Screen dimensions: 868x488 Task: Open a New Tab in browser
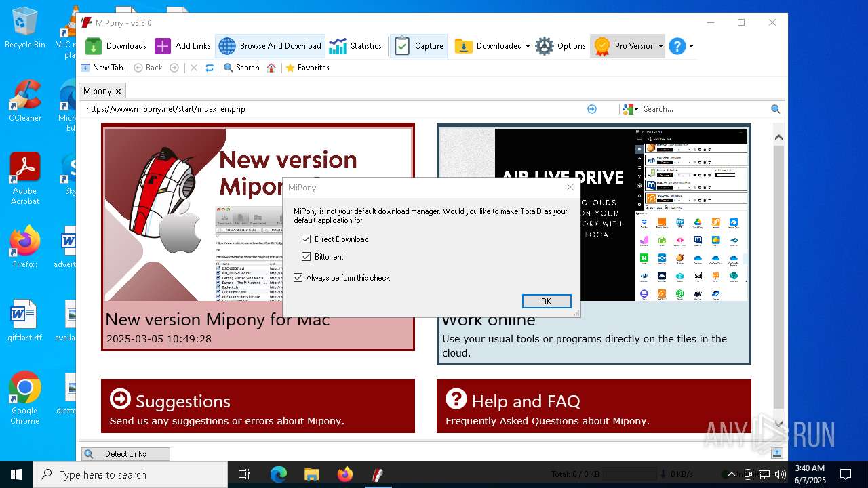pyautogui.click(x=102, y=68)
